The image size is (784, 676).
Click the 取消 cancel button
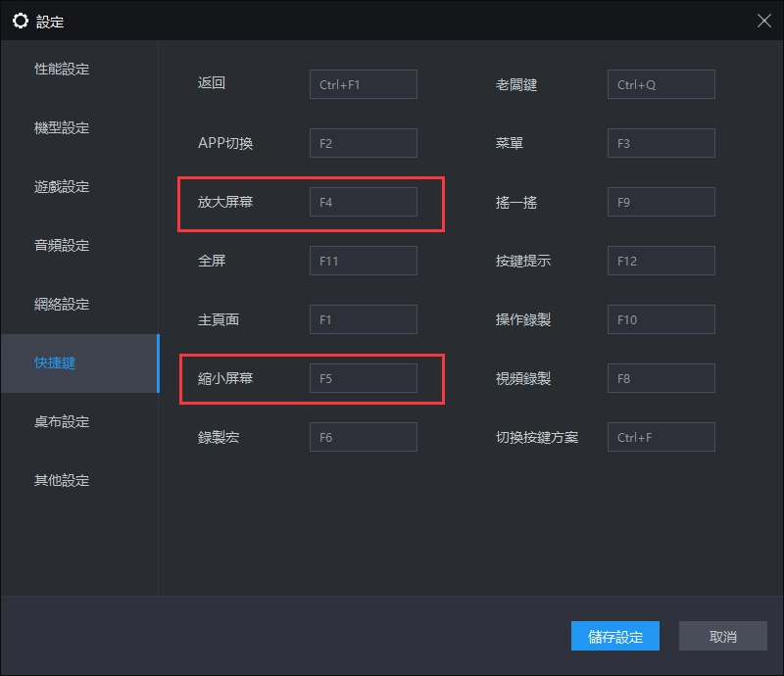click(722, 636)
